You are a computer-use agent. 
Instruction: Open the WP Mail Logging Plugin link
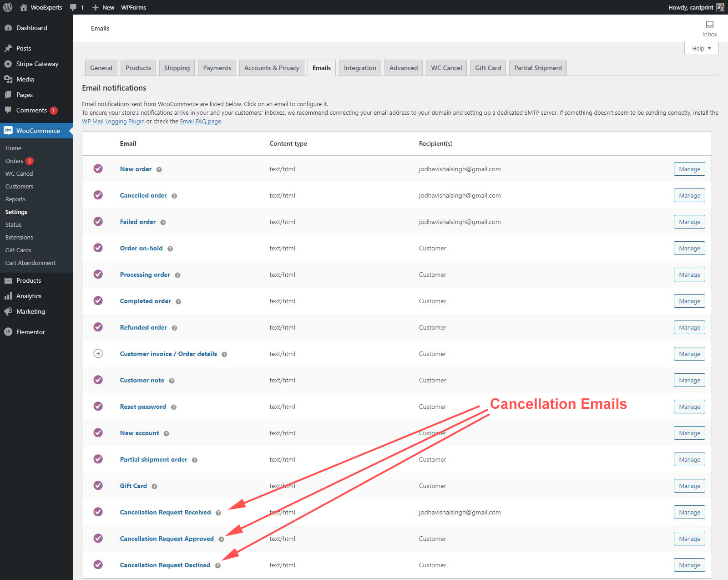click(x=113, y=122)
